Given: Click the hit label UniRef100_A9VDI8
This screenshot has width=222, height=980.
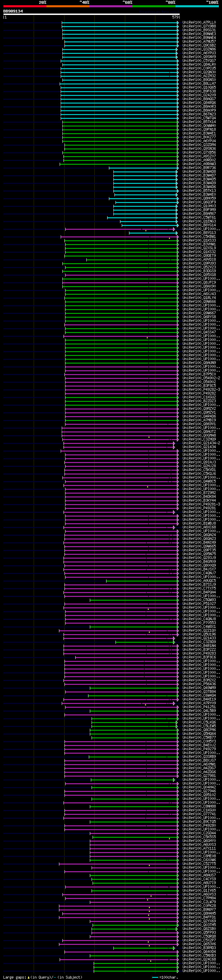Looking at the screenshot, I should coord(199,259).
